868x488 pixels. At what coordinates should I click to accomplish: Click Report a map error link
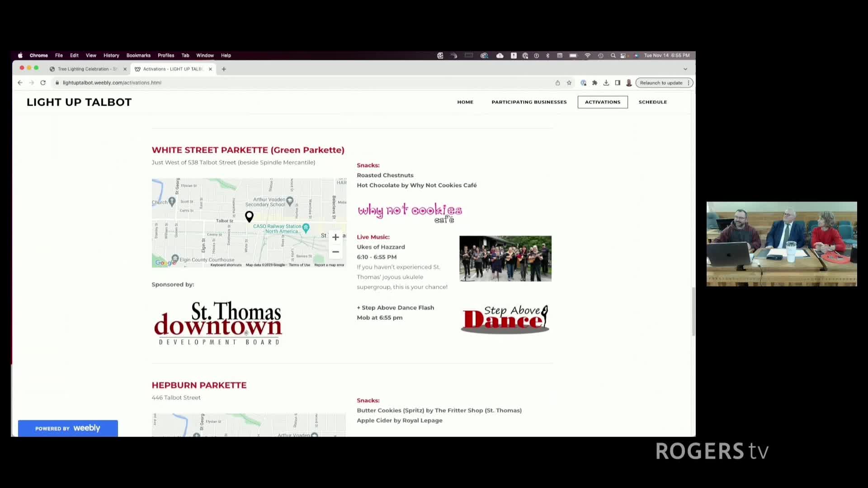coord(329,265)
